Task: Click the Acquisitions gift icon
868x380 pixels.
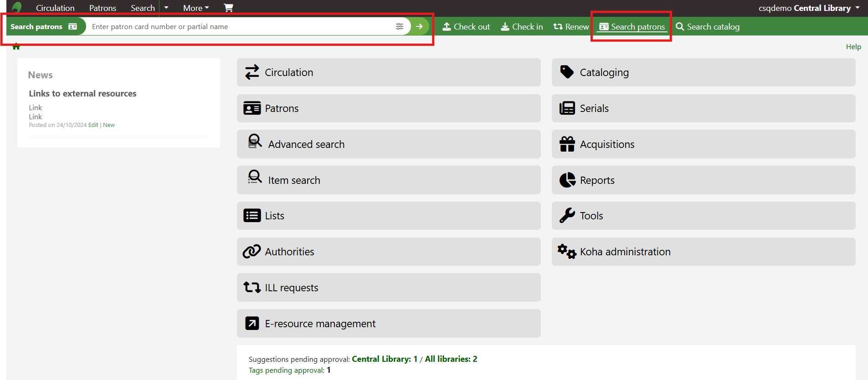Action: click(x=567, y=144)
